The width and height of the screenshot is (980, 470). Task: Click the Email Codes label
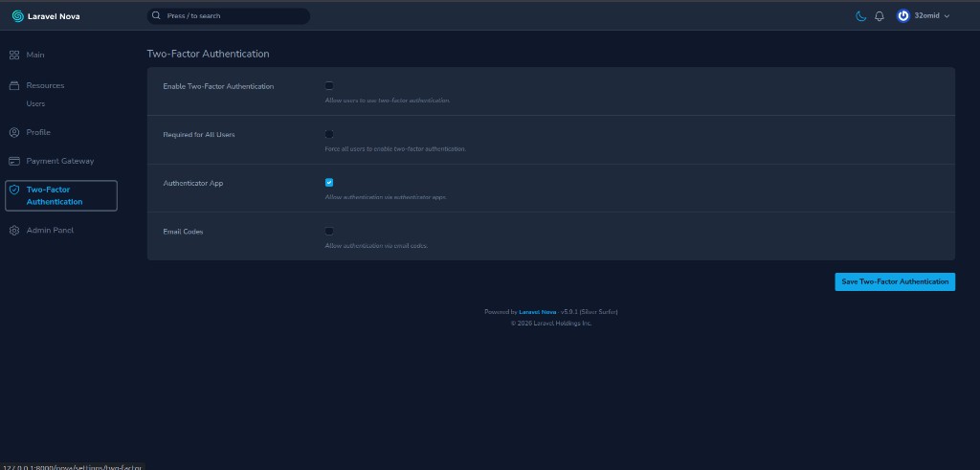(x=183, y=232)
